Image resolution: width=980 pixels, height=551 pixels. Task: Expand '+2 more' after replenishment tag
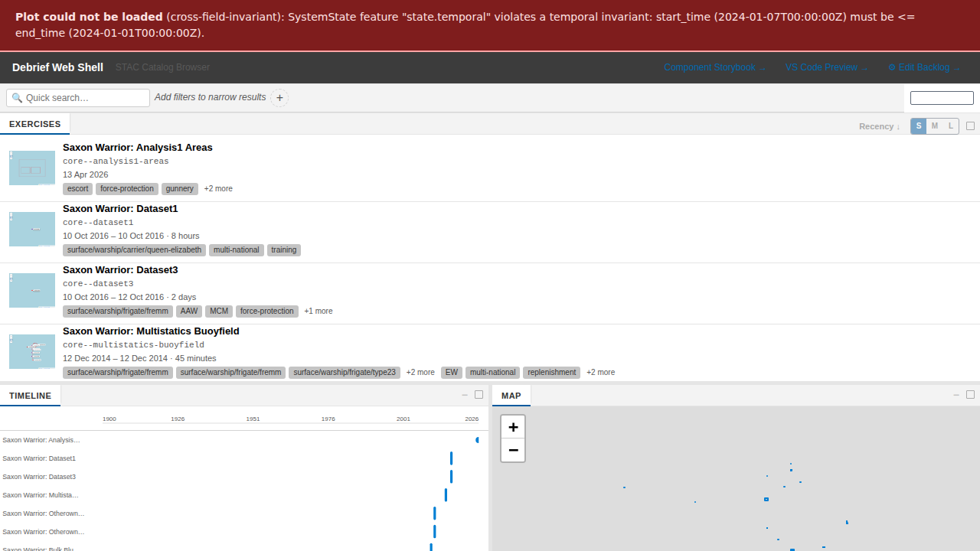click(x=601, y=373)
